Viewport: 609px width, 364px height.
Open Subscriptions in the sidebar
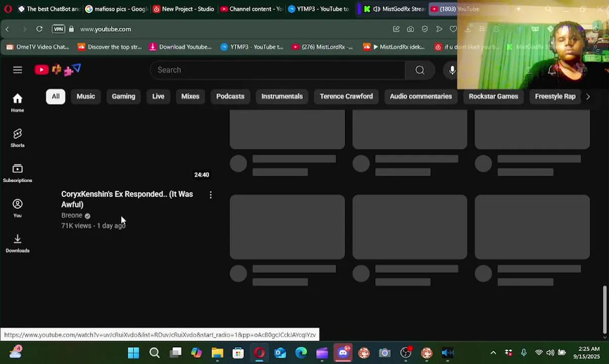(x=17, y=173)
